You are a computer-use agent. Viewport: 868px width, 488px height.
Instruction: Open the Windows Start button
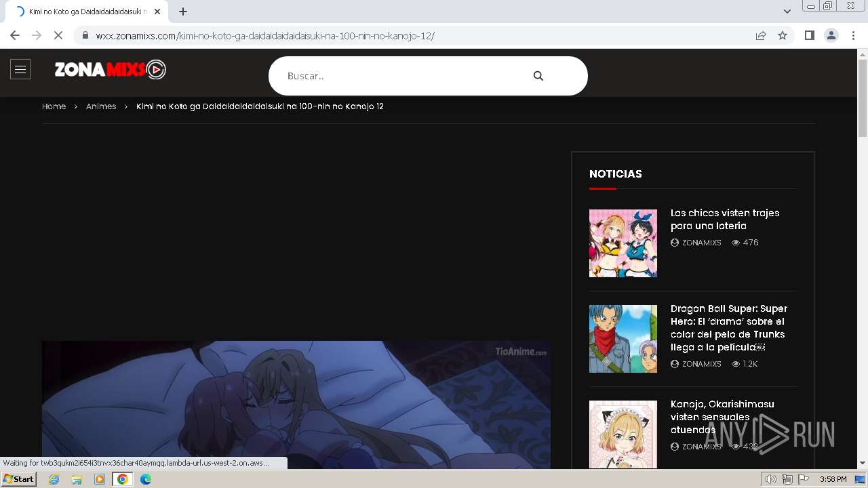[19, 479]
